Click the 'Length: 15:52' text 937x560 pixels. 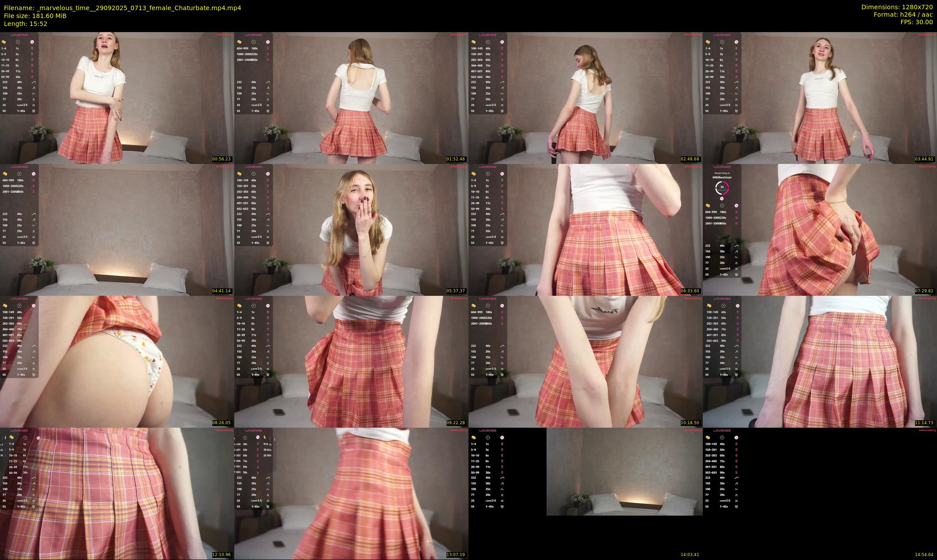(x=25, y=24)
